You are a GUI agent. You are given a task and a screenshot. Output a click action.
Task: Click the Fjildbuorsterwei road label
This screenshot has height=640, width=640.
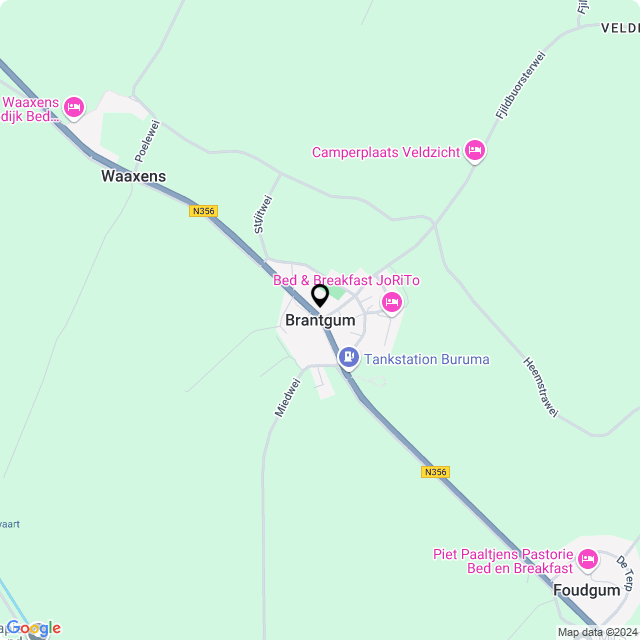tap(520, 85)
